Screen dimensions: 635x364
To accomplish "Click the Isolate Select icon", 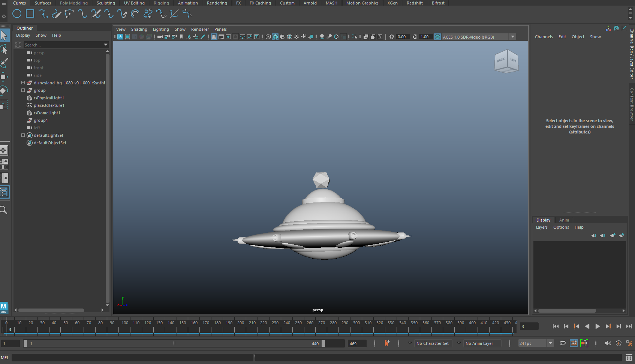I will point(355,37).
